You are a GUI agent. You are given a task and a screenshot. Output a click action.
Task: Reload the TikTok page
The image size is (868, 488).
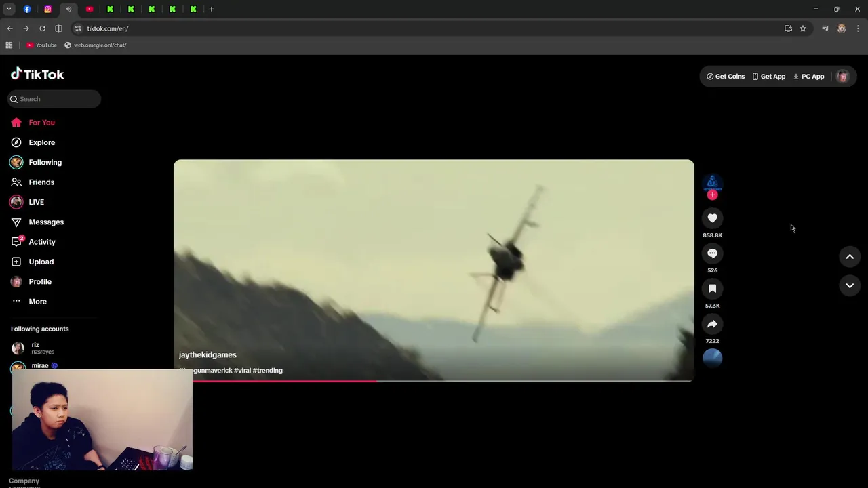[42, 28]
